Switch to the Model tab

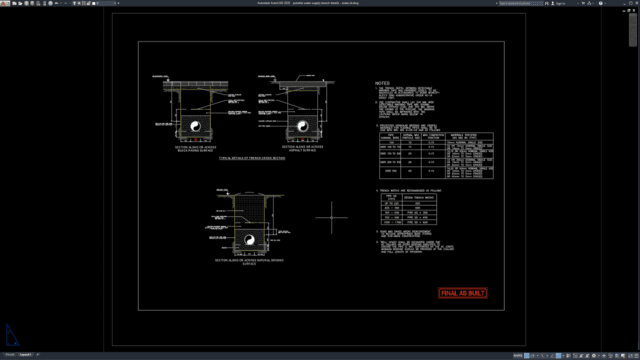[9, 355]
